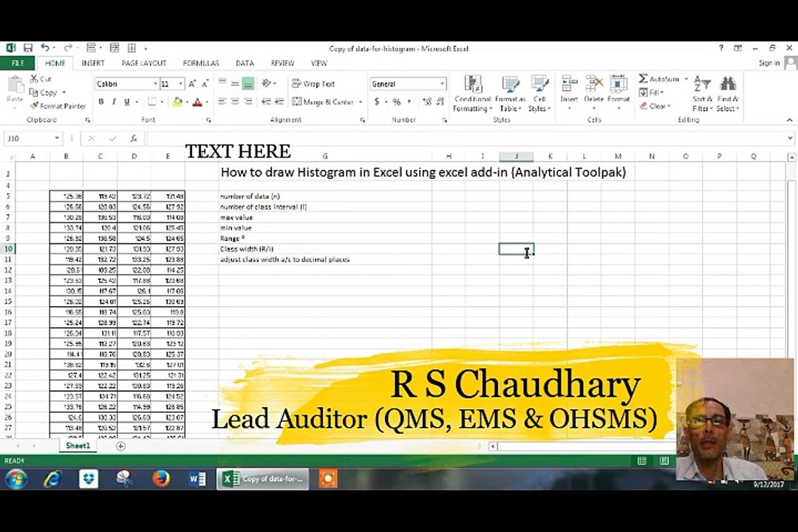The height and width of the screenshot is (532, 798).
Task: Toggle Underline formatting
Action: (x=127, y=102)
